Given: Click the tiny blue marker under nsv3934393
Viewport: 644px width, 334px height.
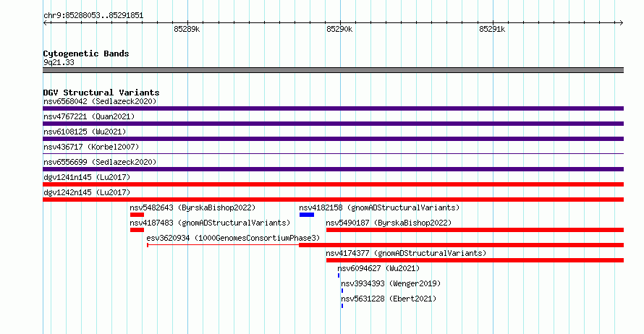Looking at the screenshot, I should tap(342, 291).
